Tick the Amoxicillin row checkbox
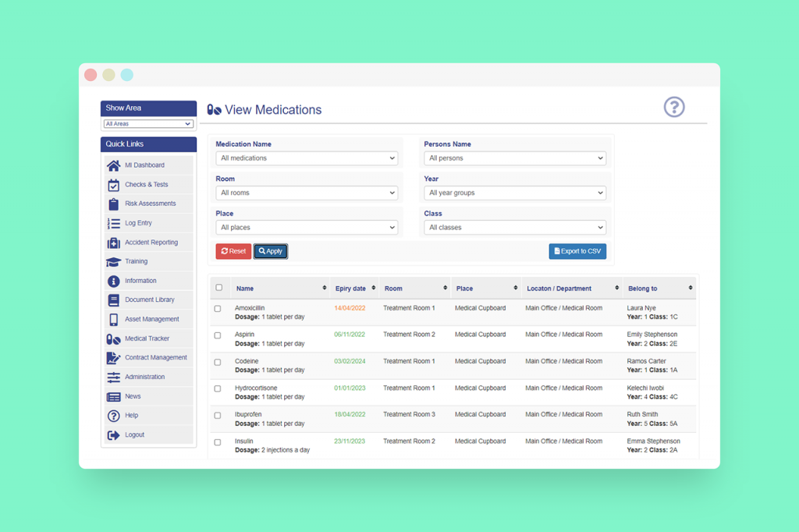 pyautogui.click(x=218, y=309)
